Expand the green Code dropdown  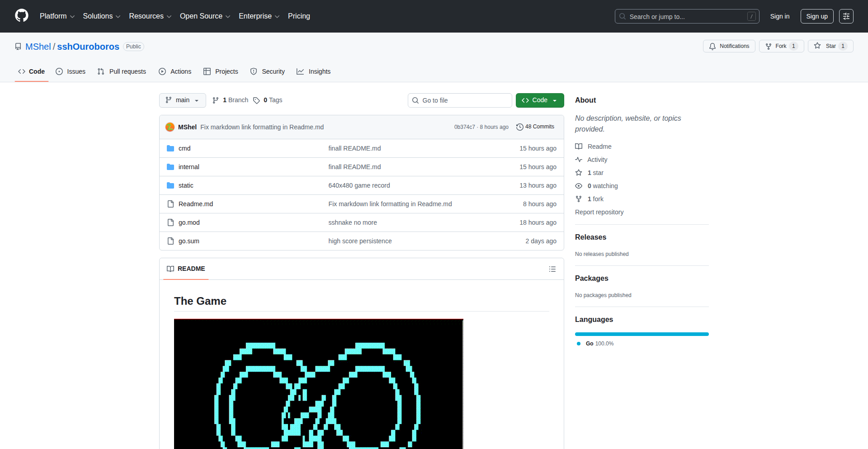click(x=539, y=100)
